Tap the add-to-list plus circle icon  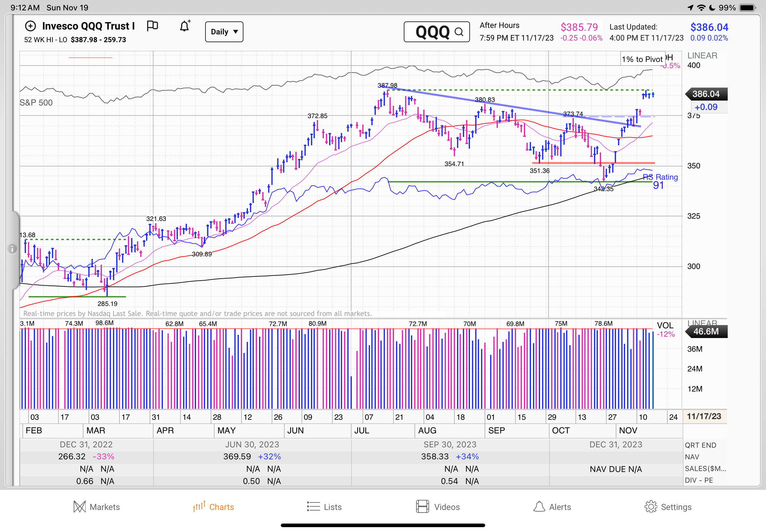click(x=30, y=26)
